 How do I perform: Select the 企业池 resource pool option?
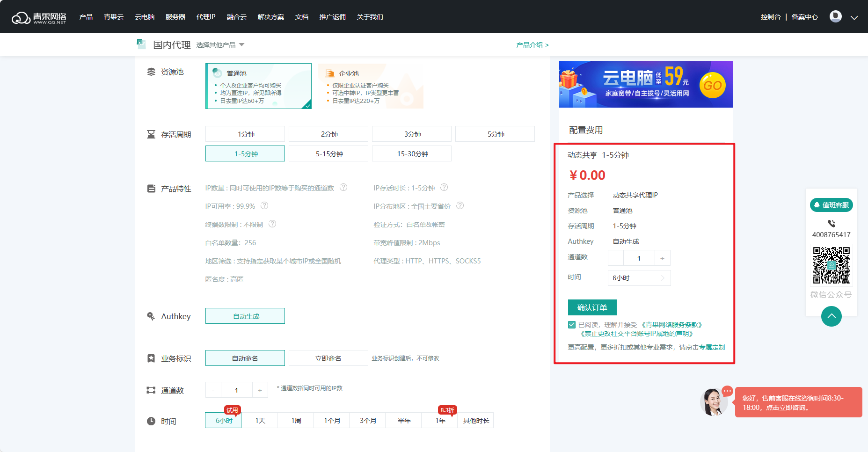[371, 86]
